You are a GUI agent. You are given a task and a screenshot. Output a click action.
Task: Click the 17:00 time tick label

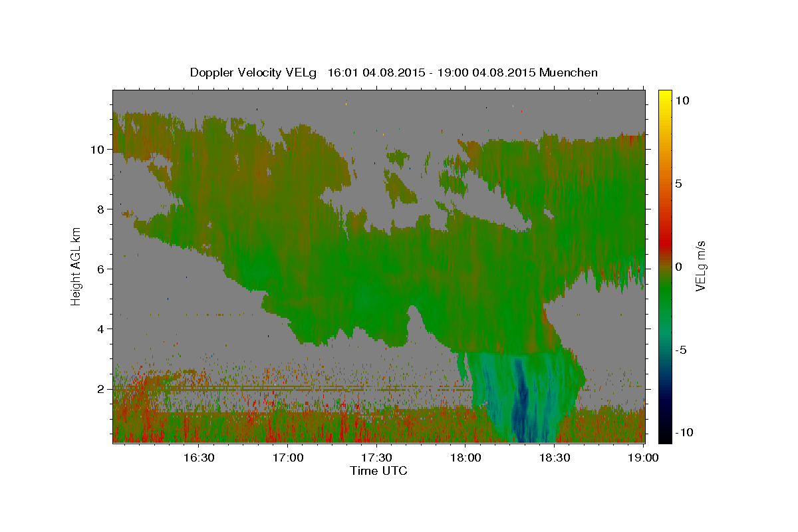287,458
